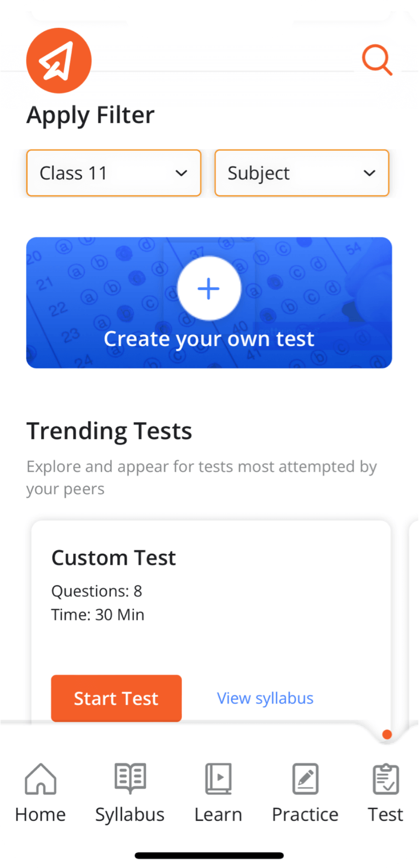Switch to the Practice tab label

(x=305, y=815)
